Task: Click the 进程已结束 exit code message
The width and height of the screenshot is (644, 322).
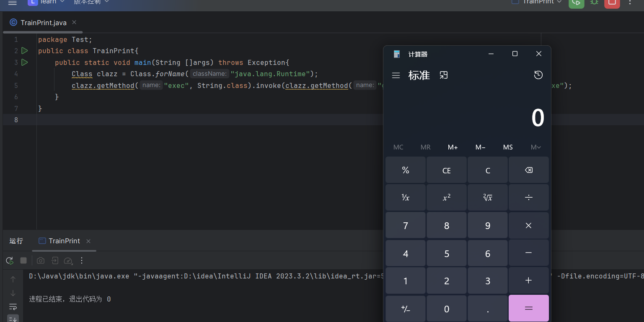Action: click(x=70, y=299)
